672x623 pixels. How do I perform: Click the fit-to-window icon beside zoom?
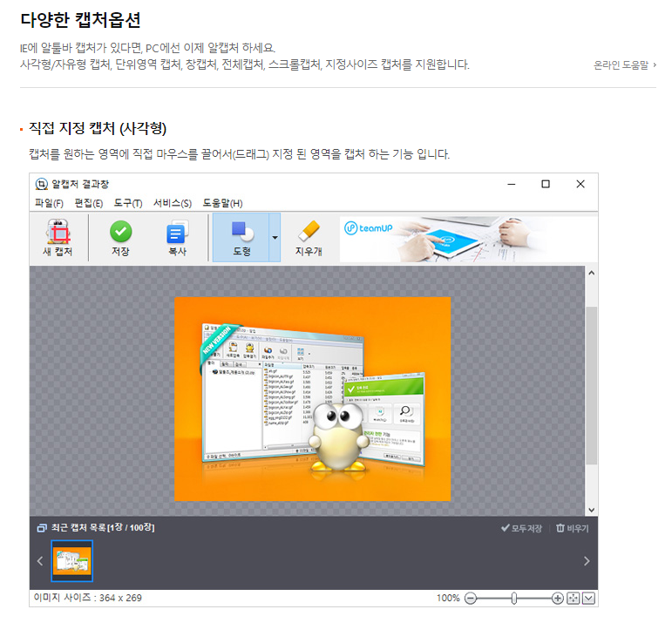point(573,598)
